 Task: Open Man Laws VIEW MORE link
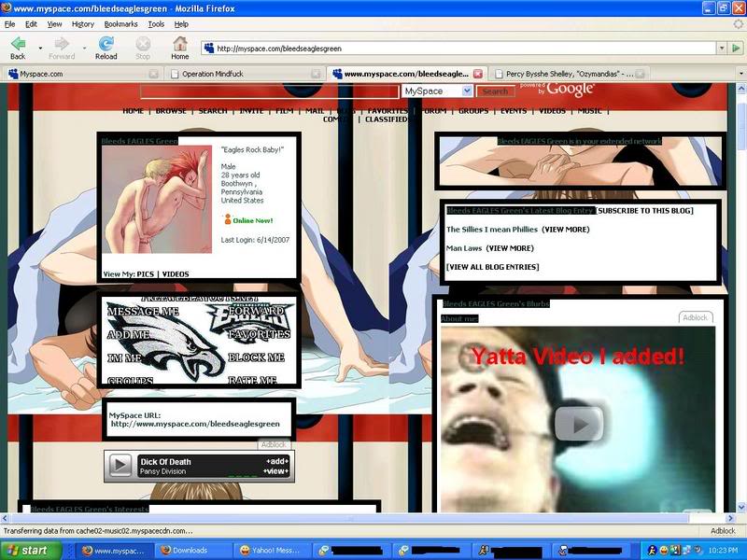pos(510,248)
